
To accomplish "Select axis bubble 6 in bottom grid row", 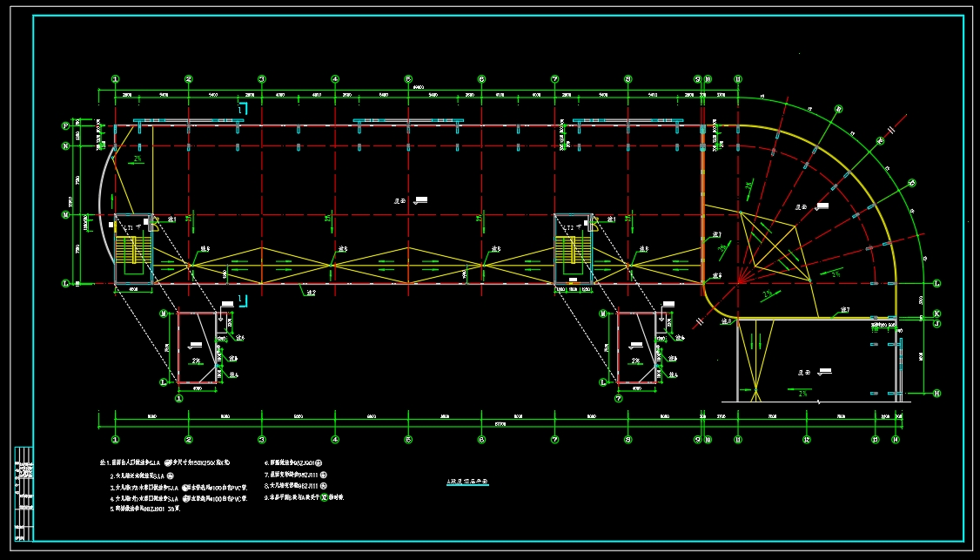I will click(x=481, y=440).
